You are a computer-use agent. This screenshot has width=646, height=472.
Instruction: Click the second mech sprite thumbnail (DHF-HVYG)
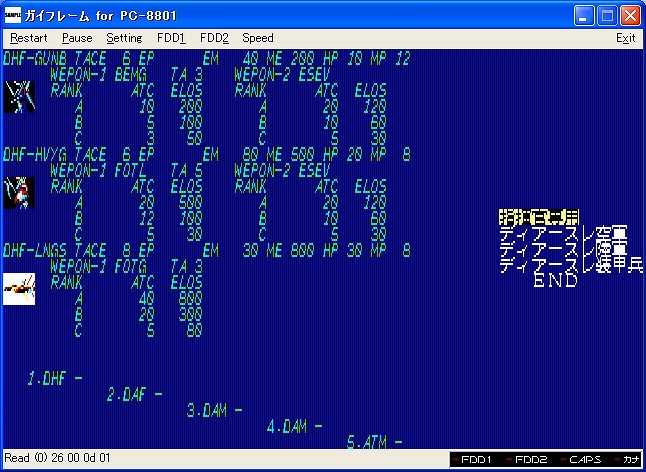point(19,190)
